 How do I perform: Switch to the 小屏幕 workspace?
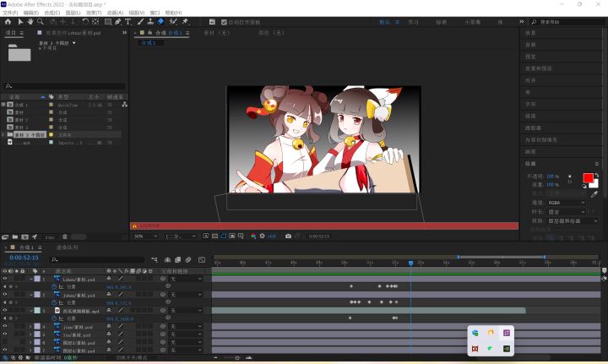(x=472, y=22)
